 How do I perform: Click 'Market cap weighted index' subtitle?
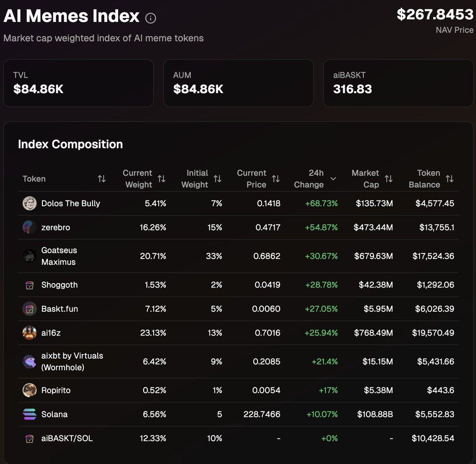(x=104, y=38)
